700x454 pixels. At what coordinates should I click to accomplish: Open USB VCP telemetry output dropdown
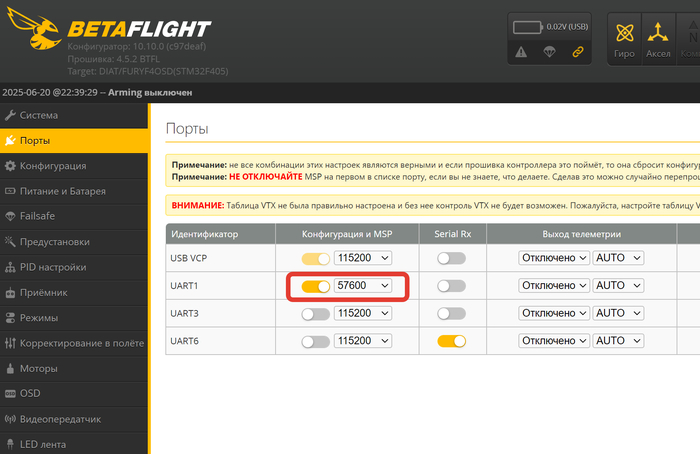[x=553, y=258]
